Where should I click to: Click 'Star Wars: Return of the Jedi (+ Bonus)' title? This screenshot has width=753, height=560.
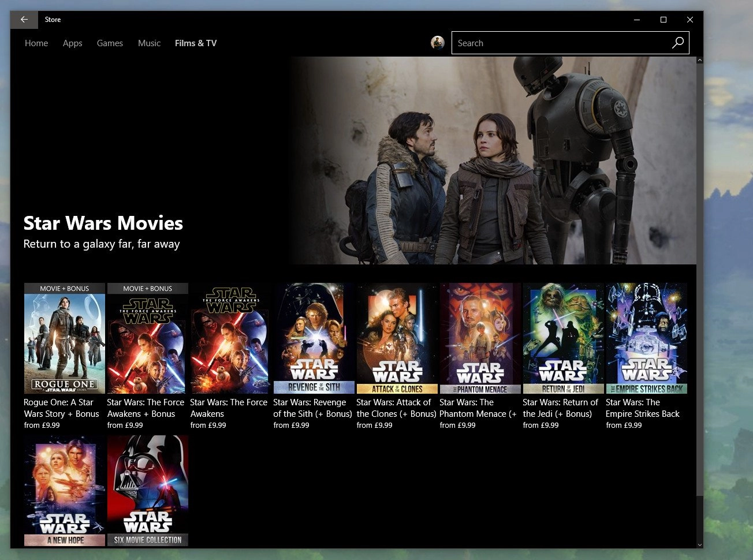561,408
